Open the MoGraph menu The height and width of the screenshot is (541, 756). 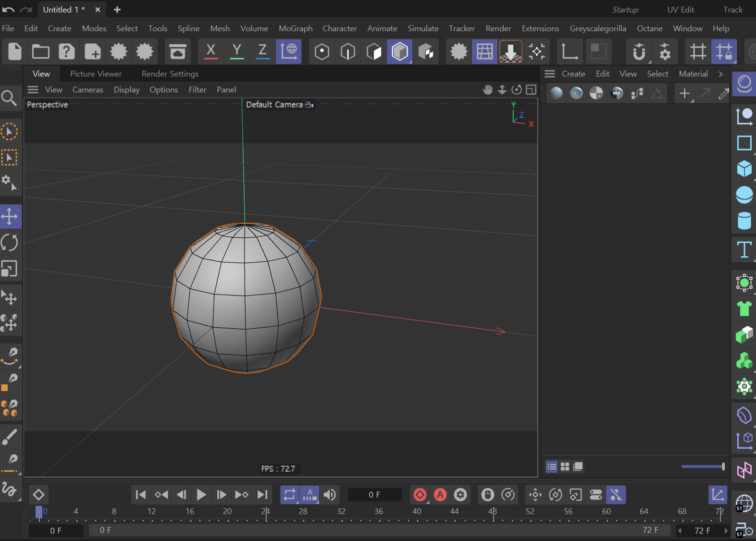[296, 28]
